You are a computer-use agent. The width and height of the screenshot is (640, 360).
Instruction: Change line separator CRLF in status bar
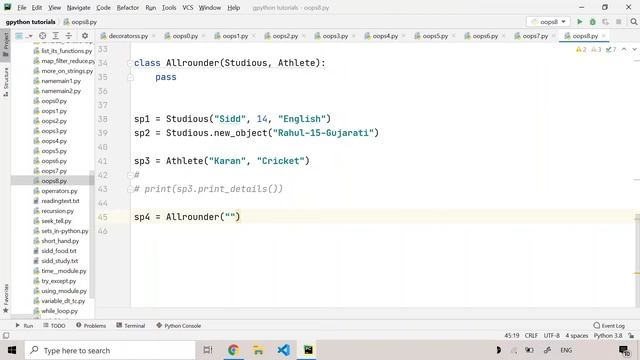[531, 336]
